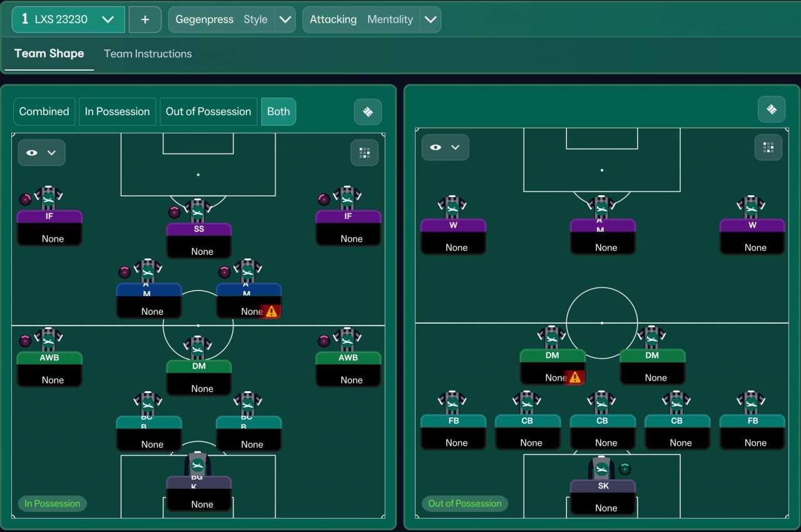Click the grid icon on the Out of Possession pitch
The height and width of the screenshot is (532, 801).
(x=768, y=148)
